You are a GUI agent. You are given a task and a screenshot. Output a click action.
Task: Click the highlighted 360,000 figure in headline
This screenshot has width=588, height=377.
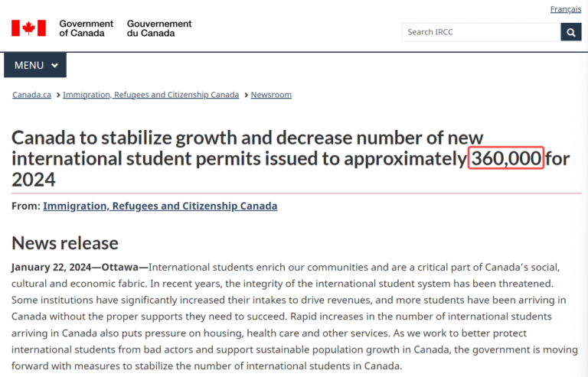[506, 158]
